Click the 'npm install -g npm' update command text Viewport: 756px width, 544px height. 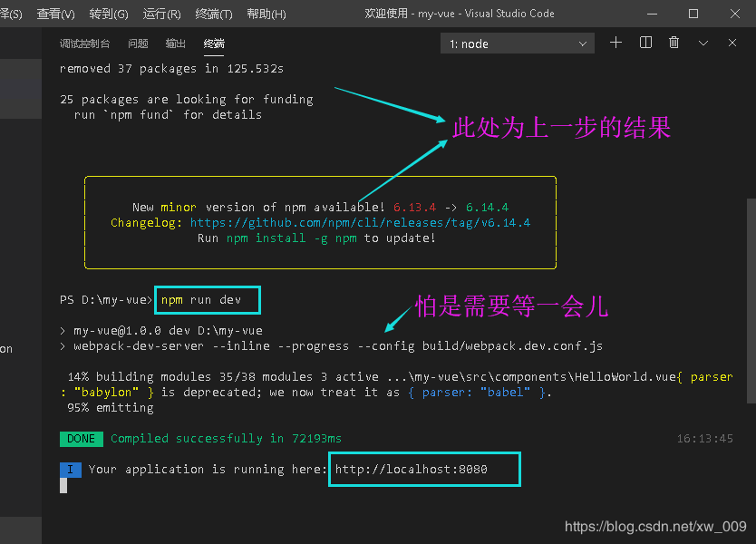(x=292, y=238)
